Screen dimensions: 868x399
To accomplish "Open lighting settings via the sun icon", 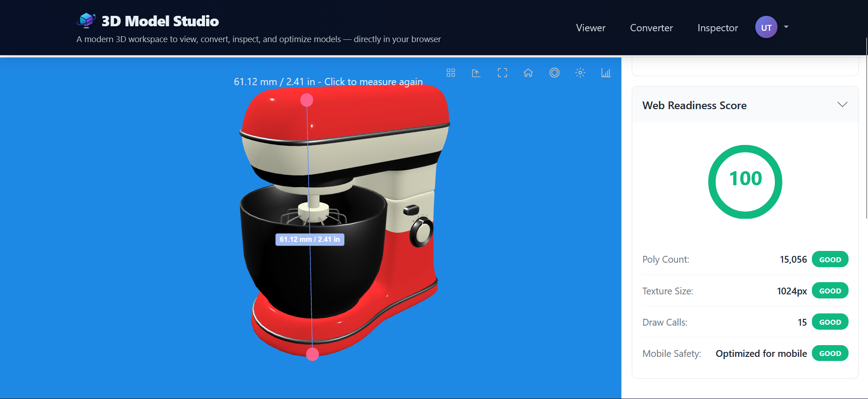I will pos(580,73).
